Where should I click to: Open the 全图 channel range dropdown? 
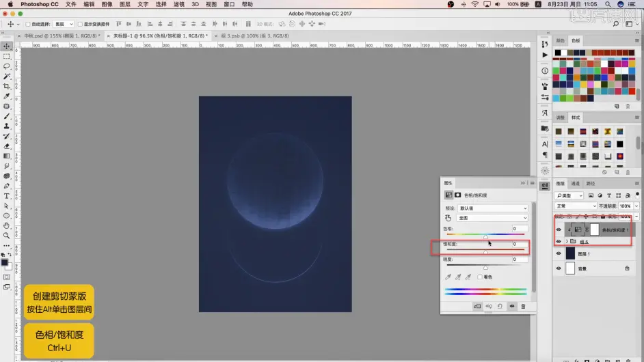(492, 218)
